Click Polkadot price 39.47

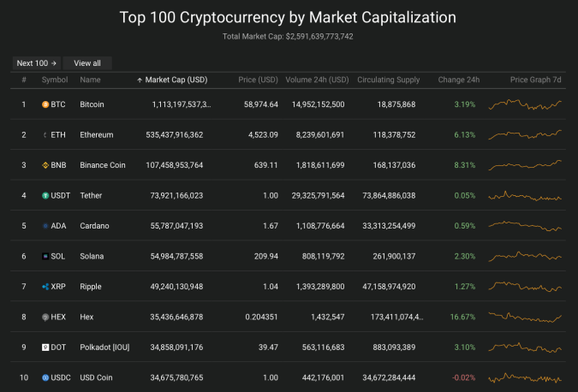coord(268,347)
